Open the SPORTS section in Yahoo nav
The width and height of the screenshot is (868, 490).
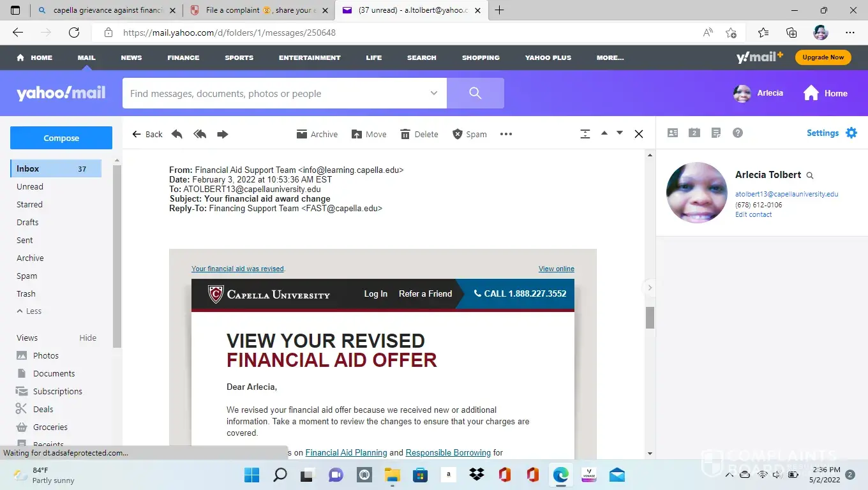(x=239, y=57)
